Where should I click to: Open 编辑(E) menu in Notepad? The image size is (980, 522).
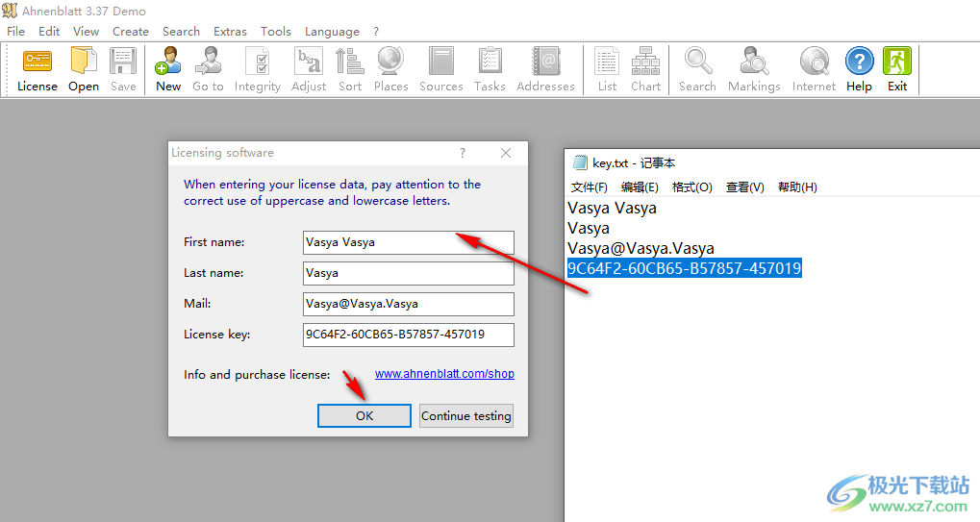click(640, 186)
